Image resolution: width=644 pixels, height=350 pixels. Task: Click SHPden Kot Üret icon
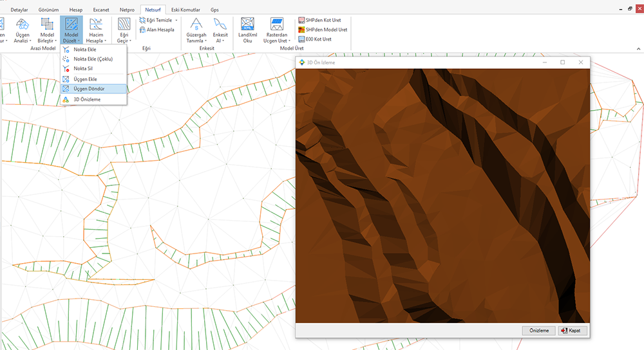301,21
